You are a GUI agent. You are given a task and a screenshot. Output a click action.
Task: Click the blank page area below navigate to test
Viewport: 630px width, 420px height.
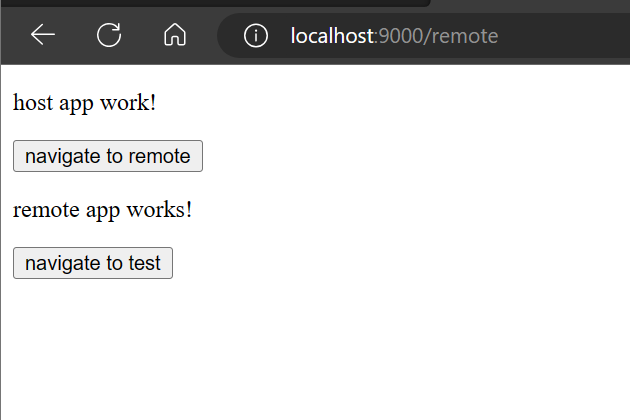315,350
